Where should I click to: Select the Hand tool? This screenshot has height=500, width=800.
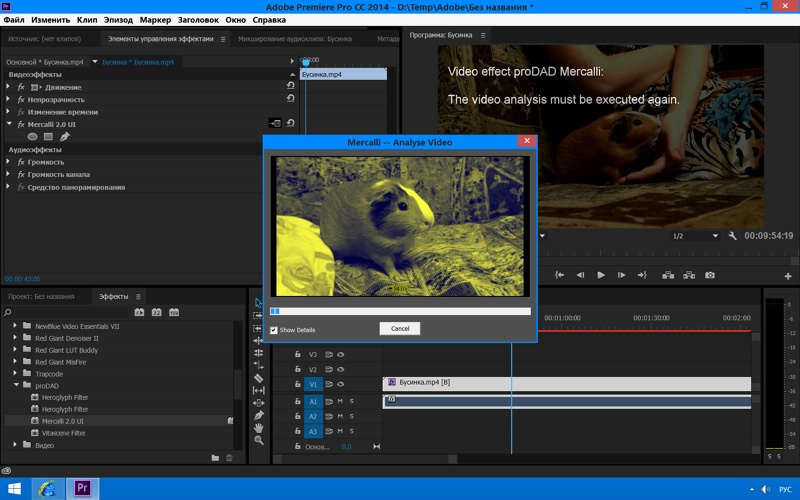[259, 428]
